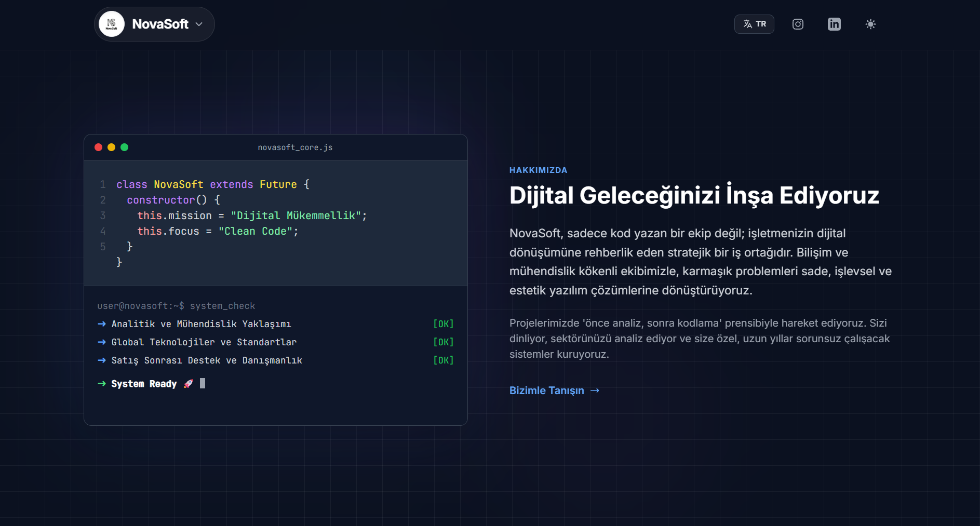Click the Dijital Geleceğinizi İnşa Ediyoruz heading
The image size is (980, 526).
tap(694, 196)
